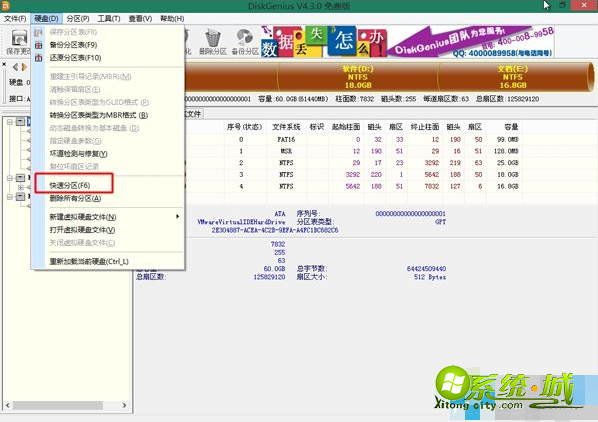This screenshot has height=422, width=598.
Task: Open the 文件(F) menu
Action: tap(15, 18)
